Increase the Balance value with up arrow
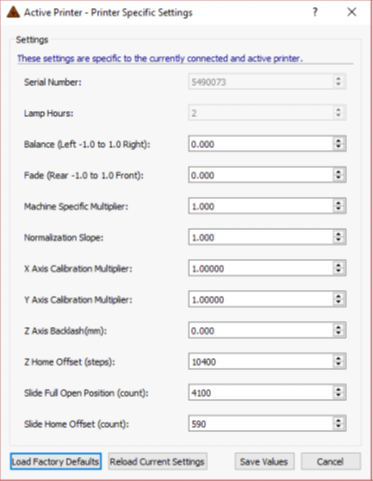373x481 pixels. coord(338,141)
